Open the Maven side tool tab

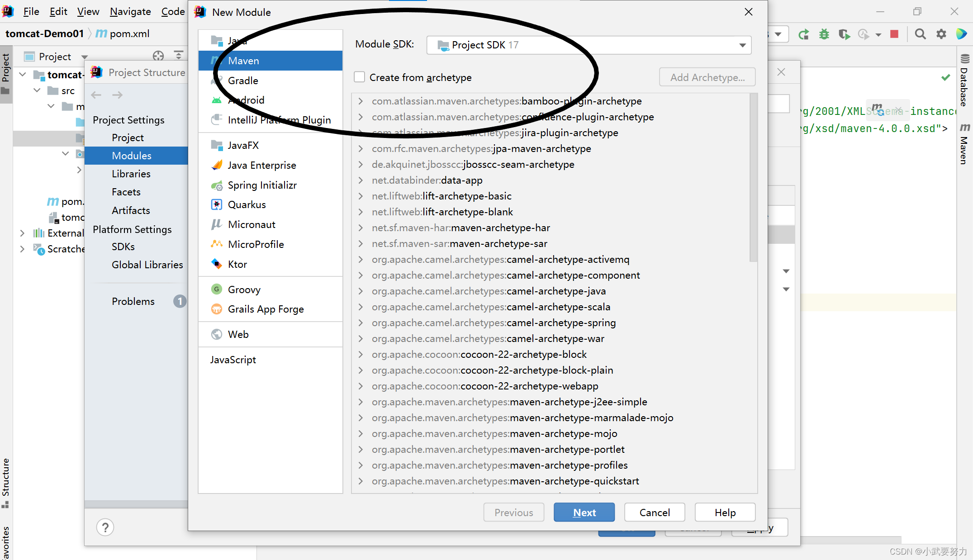click(x=964, y=145)
